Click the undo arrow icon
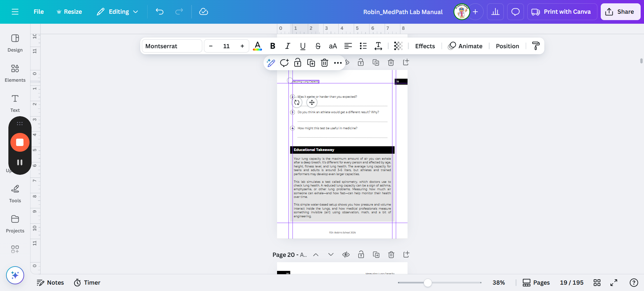The width and height of the screenshot is (644, 291). click(160, 12)
